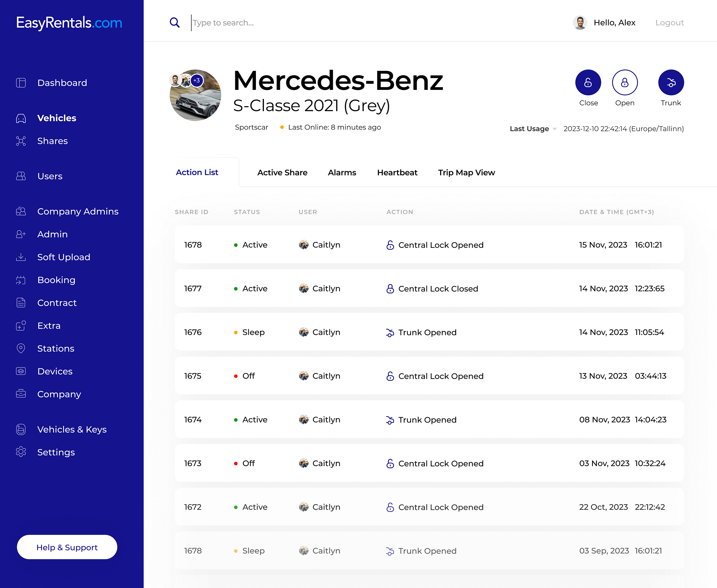Click the Open lock button

[x=625, y=83]
